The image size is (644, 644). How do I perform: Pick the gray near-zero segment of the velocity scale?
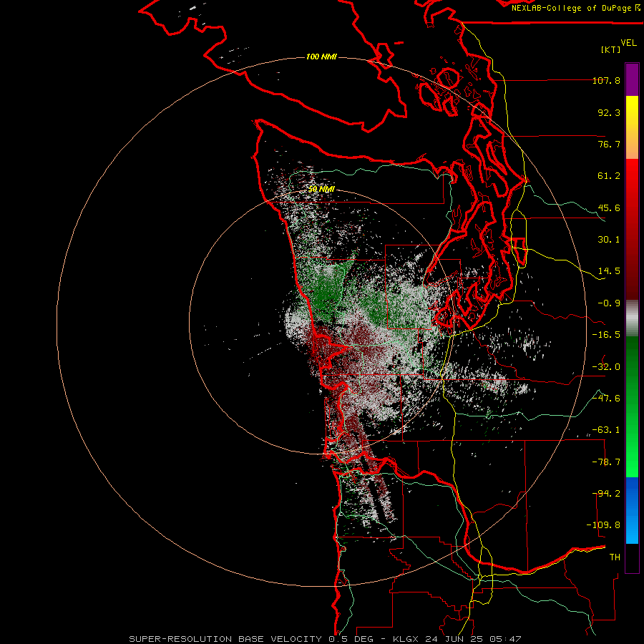[632, 318]
